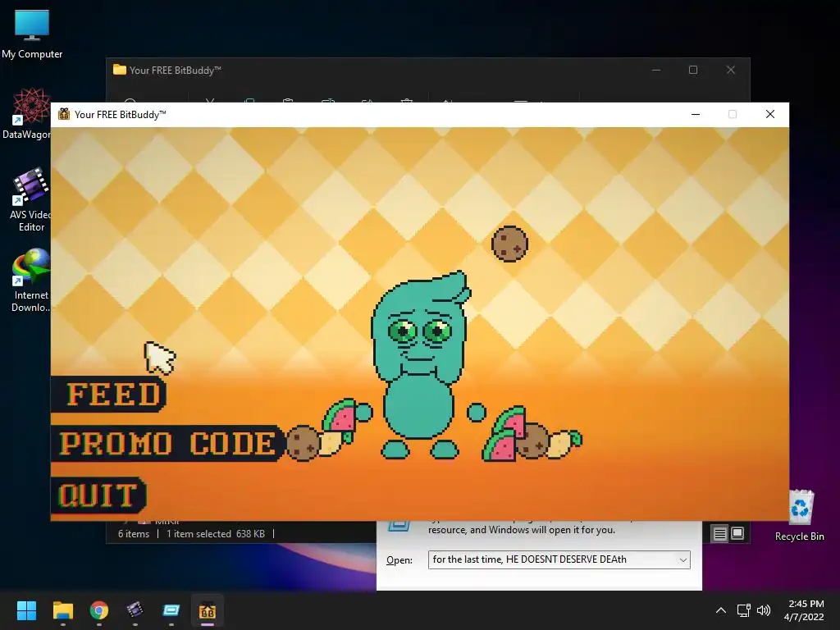
Task: Switch Explorer to large icons view
Action: tap(737, 533)
